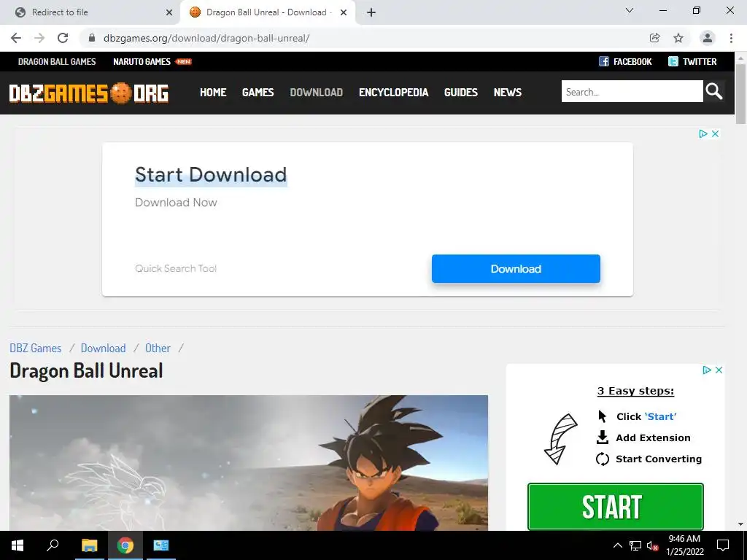Open Windows Start menu
This screenshot has height=560, width=747.
tap(18, 545)
